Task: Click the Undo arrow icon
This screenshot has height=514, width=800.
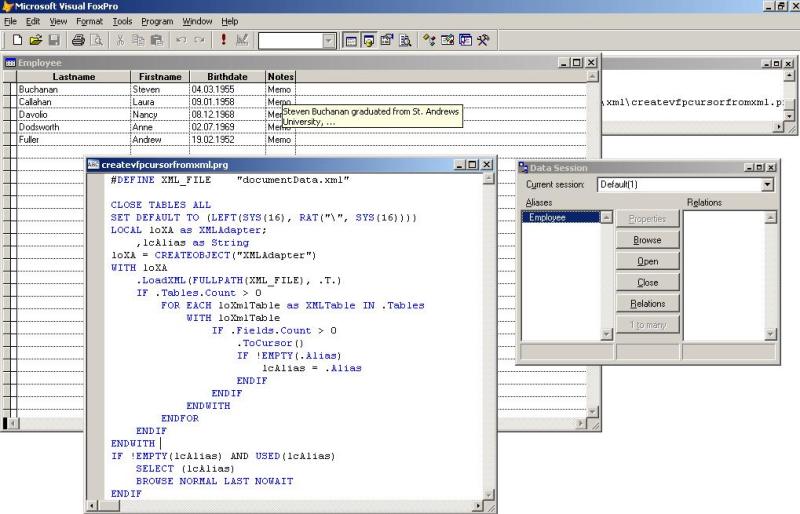Action: click(181, 40)
